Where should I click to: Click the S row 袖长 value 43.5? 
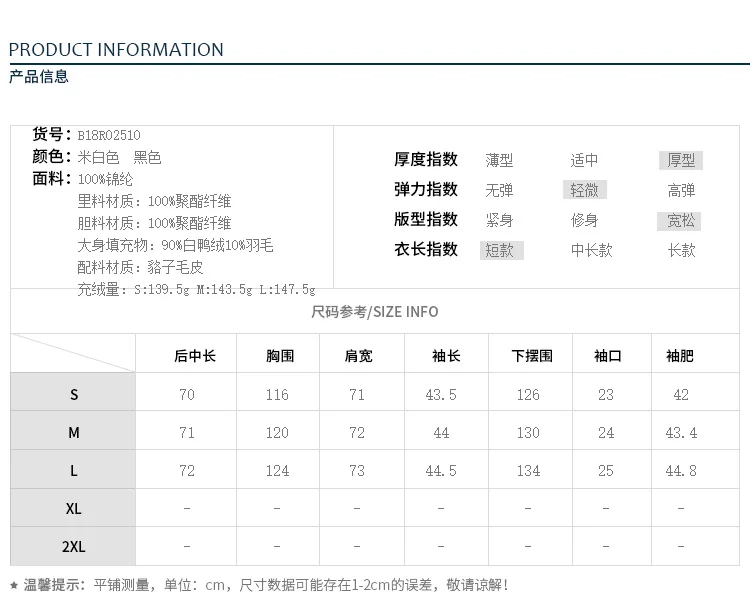[441, 395]
